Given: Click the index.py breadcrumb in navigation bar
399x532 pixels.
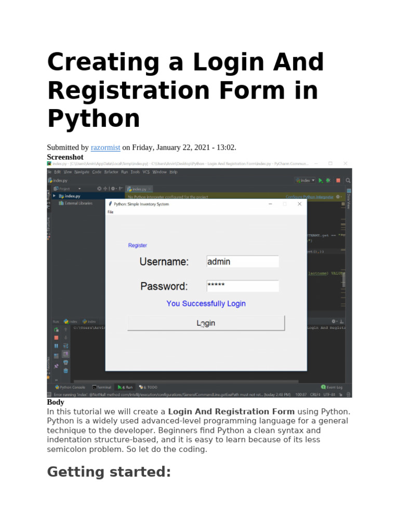Looking at the screenshot, I should coord(58,180).
